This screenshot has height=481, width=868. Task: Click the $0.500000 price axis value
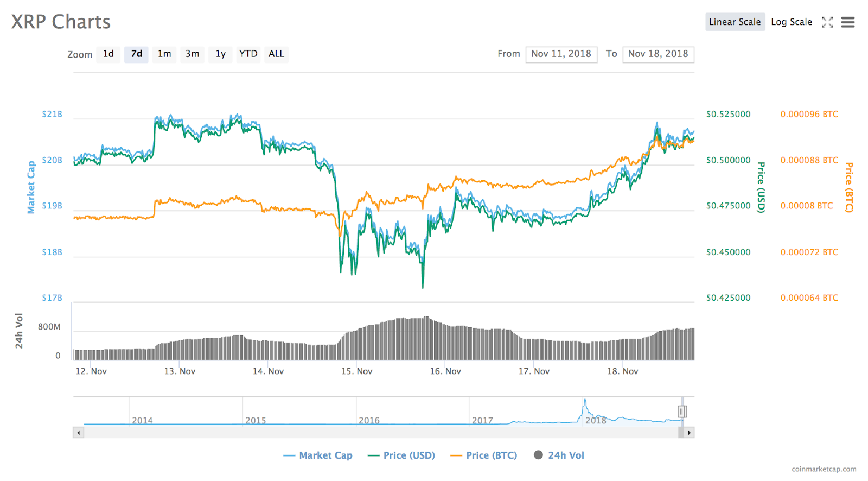[x=729, y=160]
